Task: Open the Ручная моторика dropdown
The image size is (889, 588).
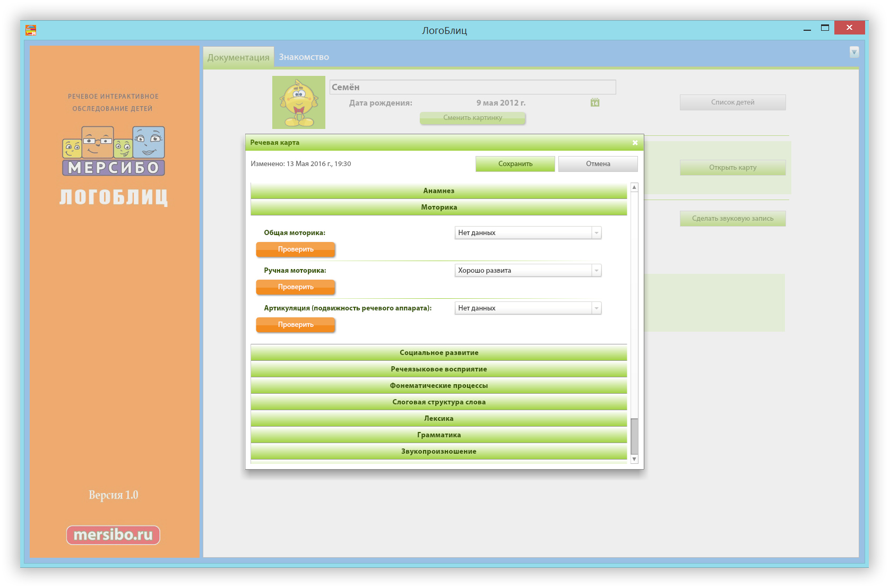Action: [x=528, y=271]
